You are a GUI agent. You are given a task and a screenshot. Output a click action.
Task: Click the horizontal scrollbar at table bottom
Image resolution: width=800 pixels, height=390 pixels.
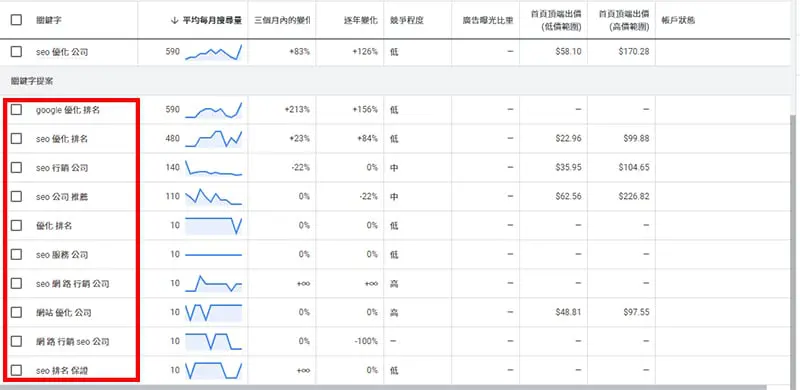(383, 387)
